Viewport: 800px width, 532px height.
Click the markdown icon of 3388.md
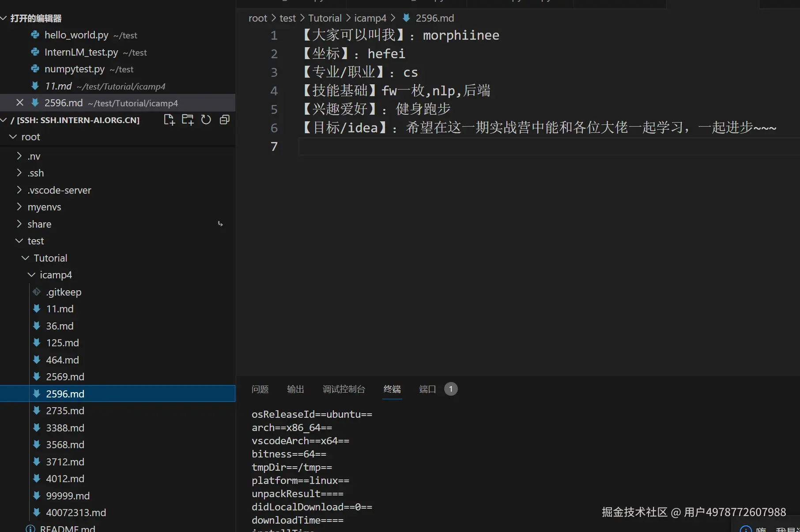click(37, 427)
